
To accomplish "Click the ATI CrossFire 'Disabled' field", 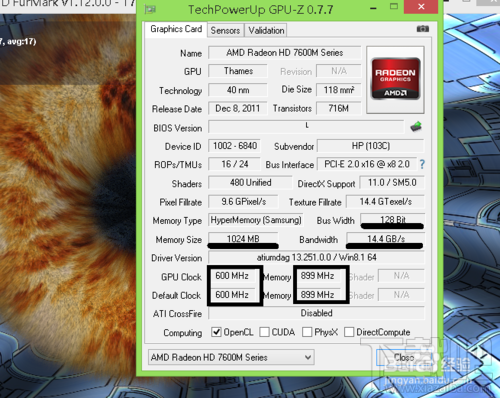I will pyautogui.click(x=316, y=313).
